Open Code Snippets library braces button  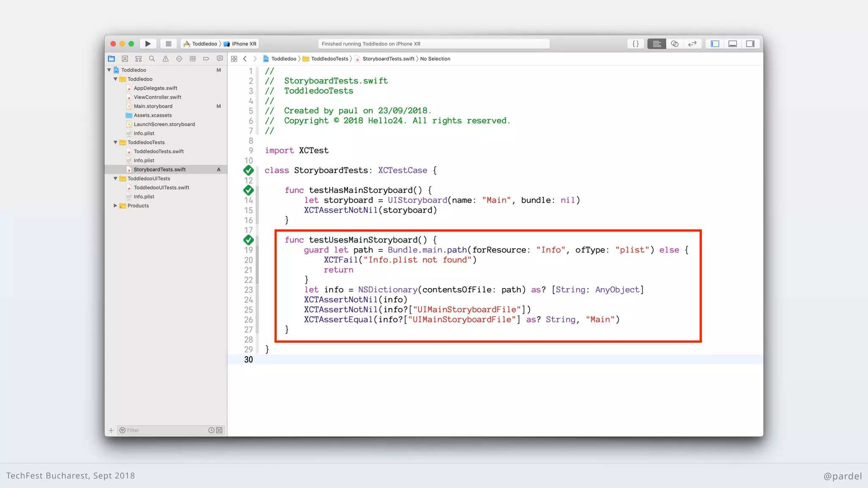coord(635,44)
